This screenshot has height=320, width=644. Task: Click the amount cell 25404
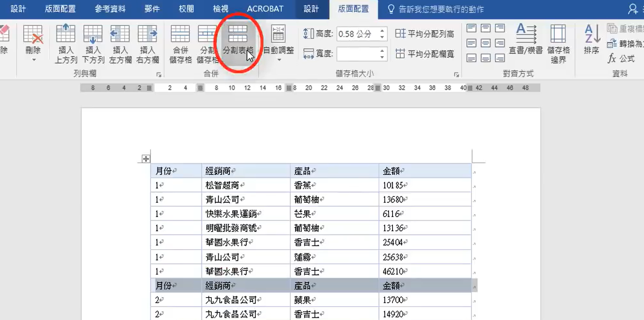pyautogui.click(x=425, y=242)
